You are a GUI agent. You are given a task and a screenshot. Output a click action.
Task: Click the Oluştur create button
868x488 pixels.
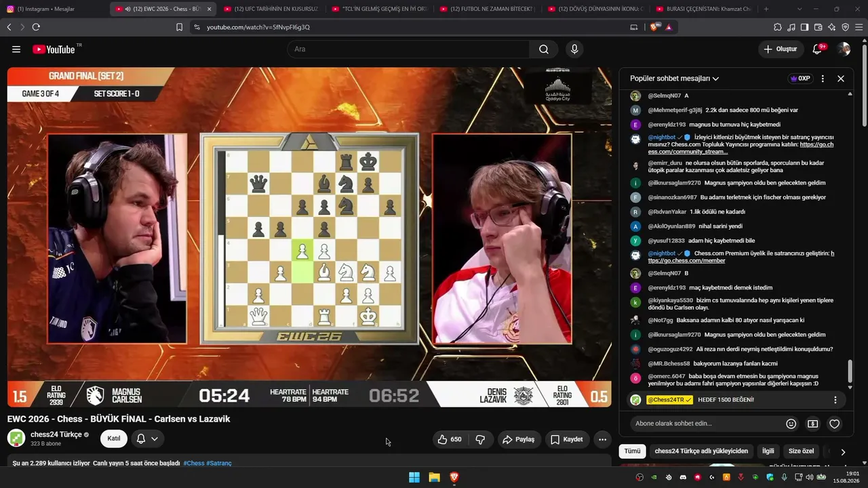click(780, 49)
